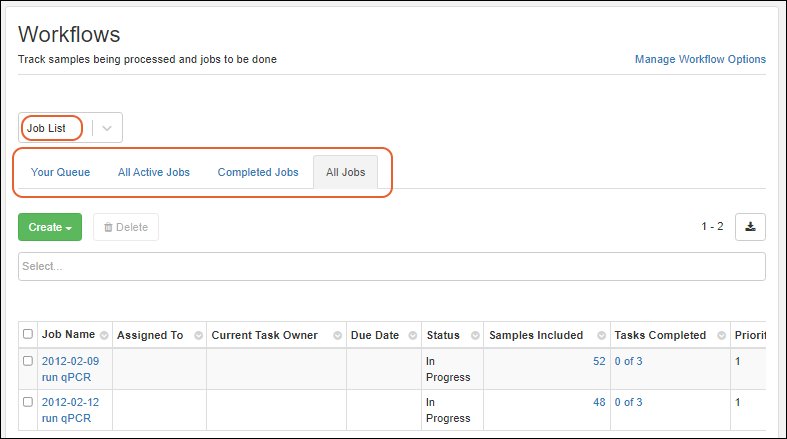Open Due Date column menu icon

click(412, 335)
